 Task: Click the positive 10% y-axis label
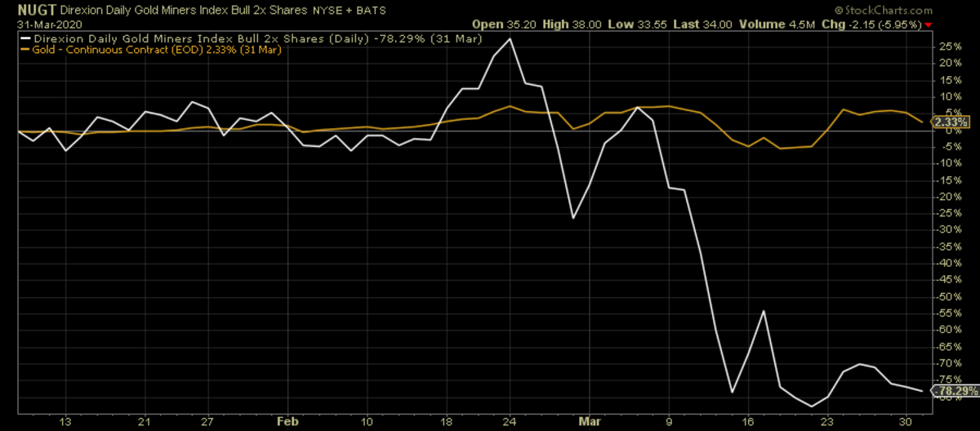949,97
